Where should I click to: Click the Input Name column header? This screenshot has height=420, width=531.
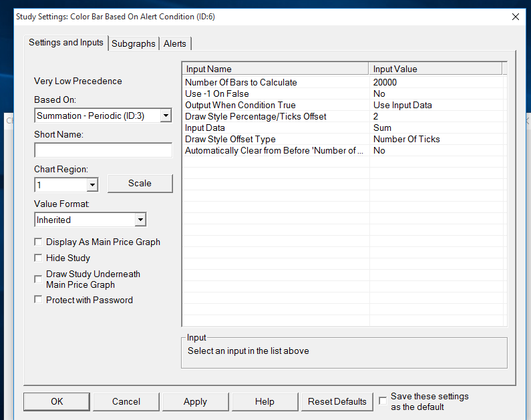point(275,69)
